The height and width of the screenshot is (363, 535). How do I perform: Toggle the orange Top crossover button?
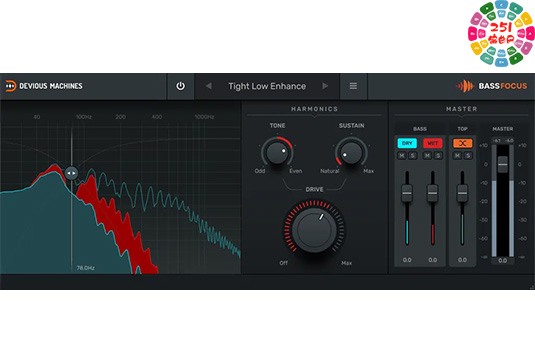[x=463, y=143]
